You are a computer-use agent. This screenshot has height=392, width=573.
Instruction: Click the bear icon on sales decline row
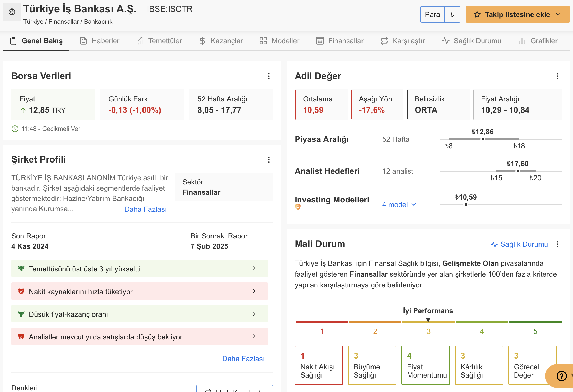pyautogui.click(x=21, y=337)
